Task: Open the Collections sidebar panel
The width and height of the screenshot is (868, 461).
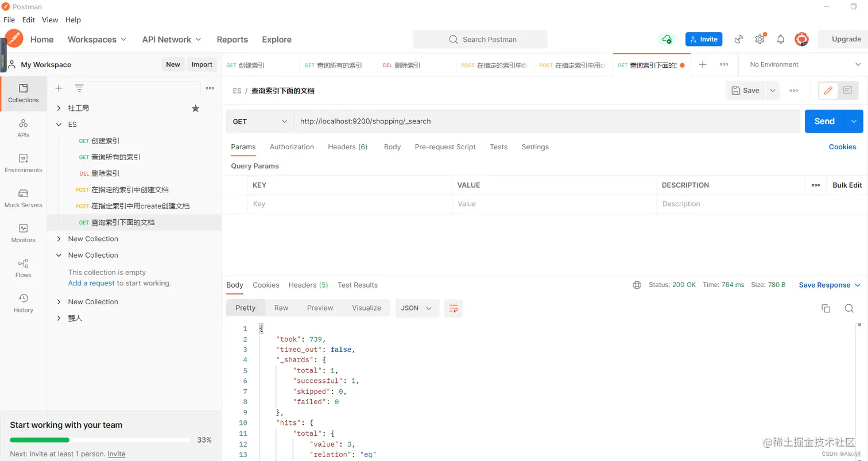Action: [x=24, y=93]
